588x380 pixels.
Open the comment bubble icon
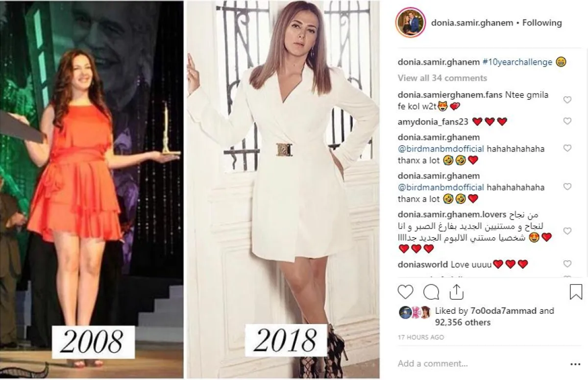[431, 292]
